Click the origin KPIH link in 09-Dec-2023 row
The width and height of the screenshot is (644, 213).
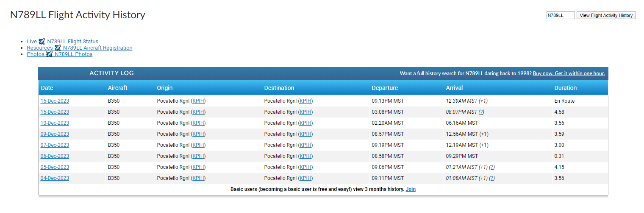click(x=198, y=134)
